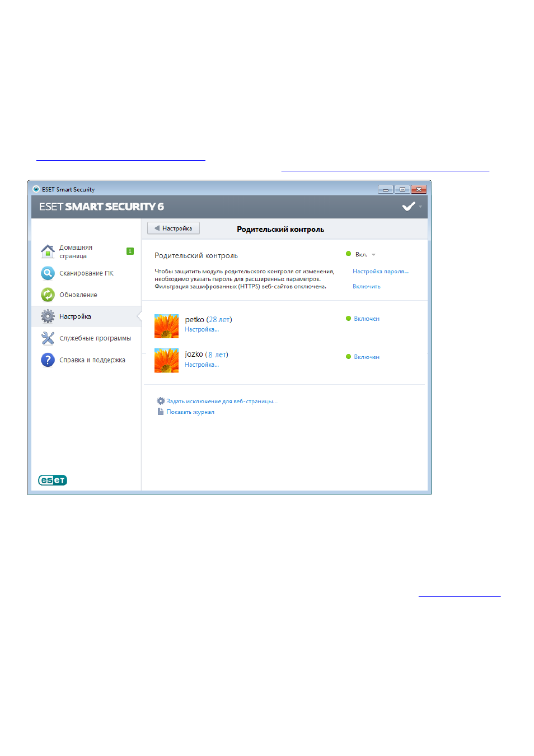Click the 28 лет age text
This screenshot has height=756, width=534.
pos(219,320)
